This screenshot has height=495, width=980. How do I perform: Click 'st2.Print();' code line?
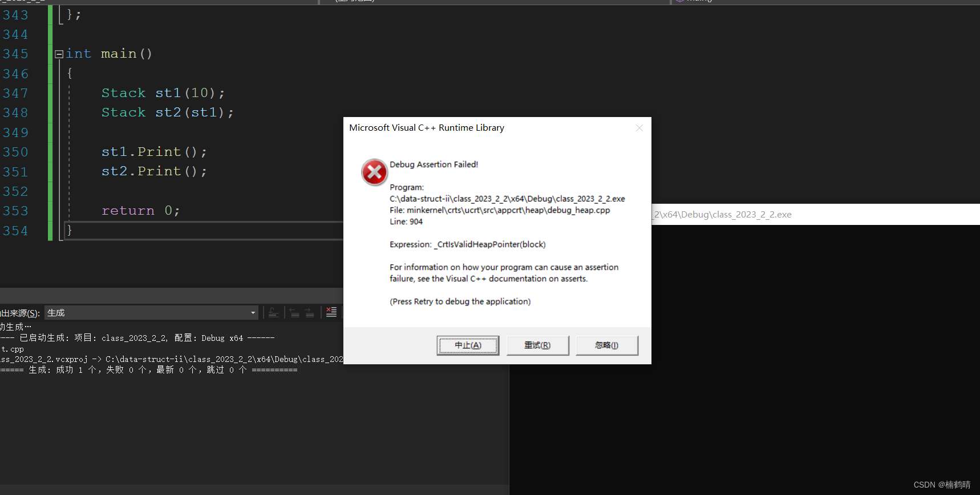[154, 171]
